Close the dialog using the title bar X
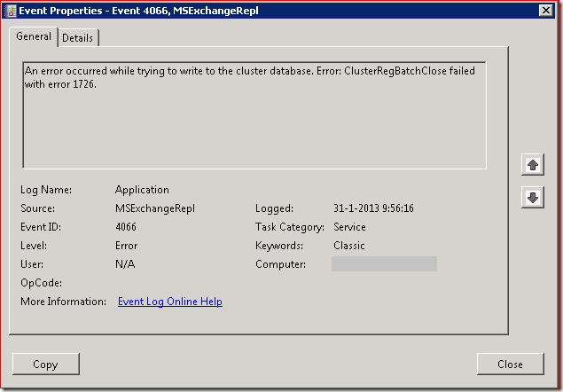 click(x=545, y=11)
